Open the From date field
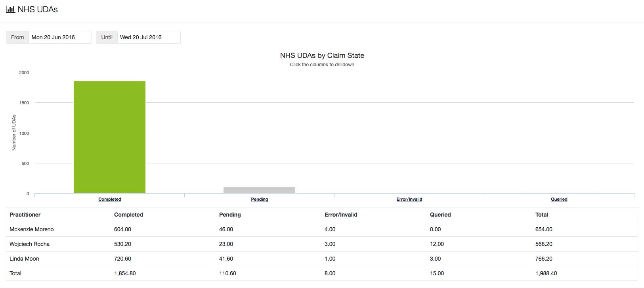This screenshot has width=644, height=288. [x=60, y=37]
